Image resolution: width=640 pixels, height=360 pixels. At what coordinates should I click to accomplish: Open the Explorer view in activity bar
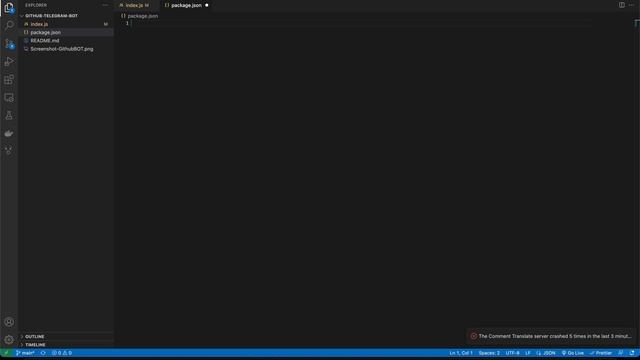coord(9,8)
